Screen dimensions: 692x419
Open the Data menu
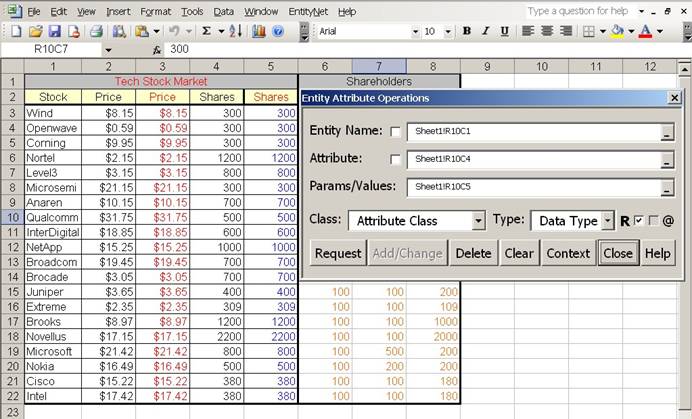click(x=224, y=12)
